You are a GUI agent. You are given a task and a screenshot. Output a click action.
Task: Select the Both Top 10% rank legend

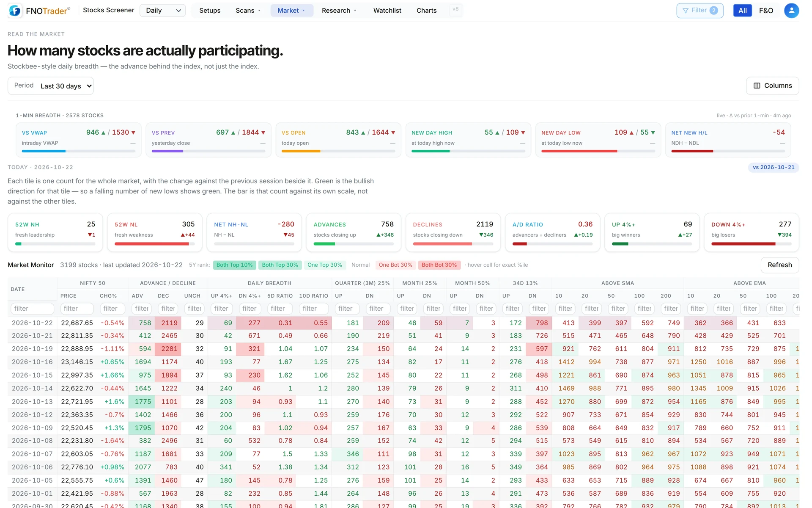[234, 265]
